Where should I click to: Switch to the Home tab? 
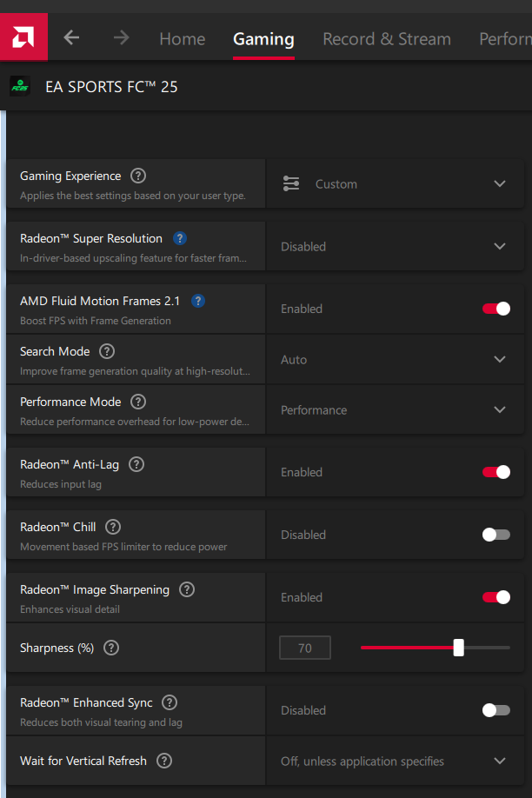183,39
